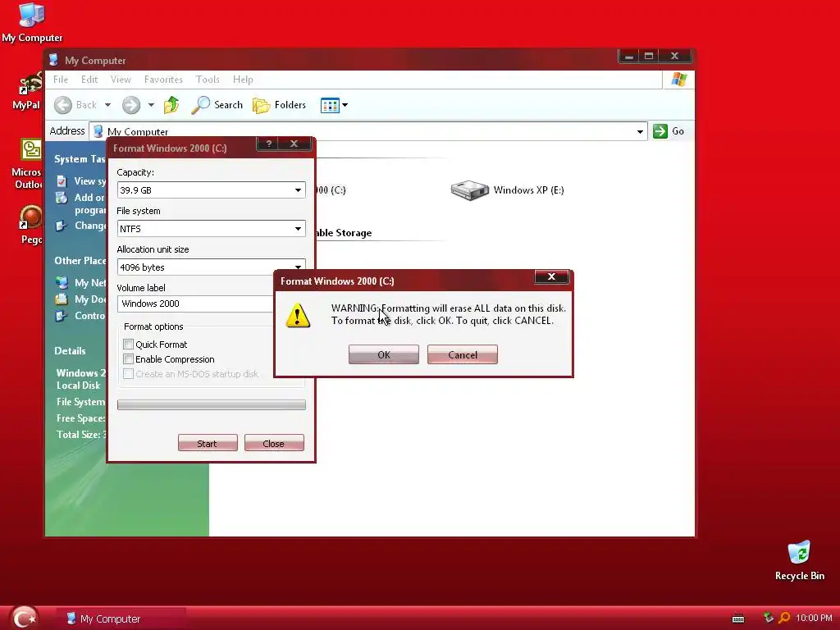Open the Views toolbar icon

pyautogui.click(x=330, y=106)
